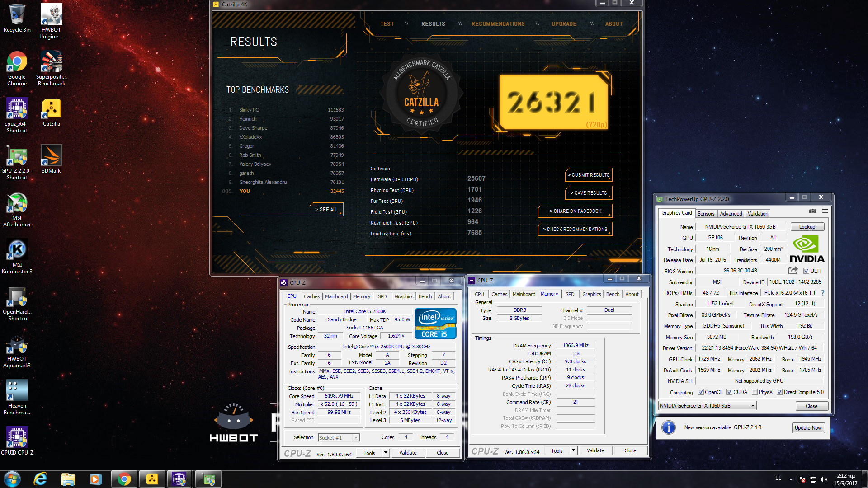Screen dimensions: 868x488
Task: Open Graphics tab in right CPU-Z
Action: click(x=591, y=294)
